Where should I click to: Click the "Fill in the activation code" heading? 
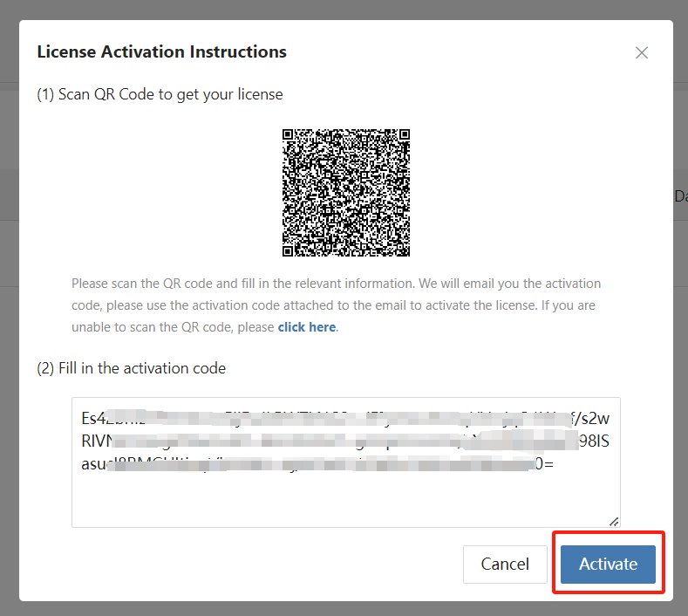coord(142,368)
